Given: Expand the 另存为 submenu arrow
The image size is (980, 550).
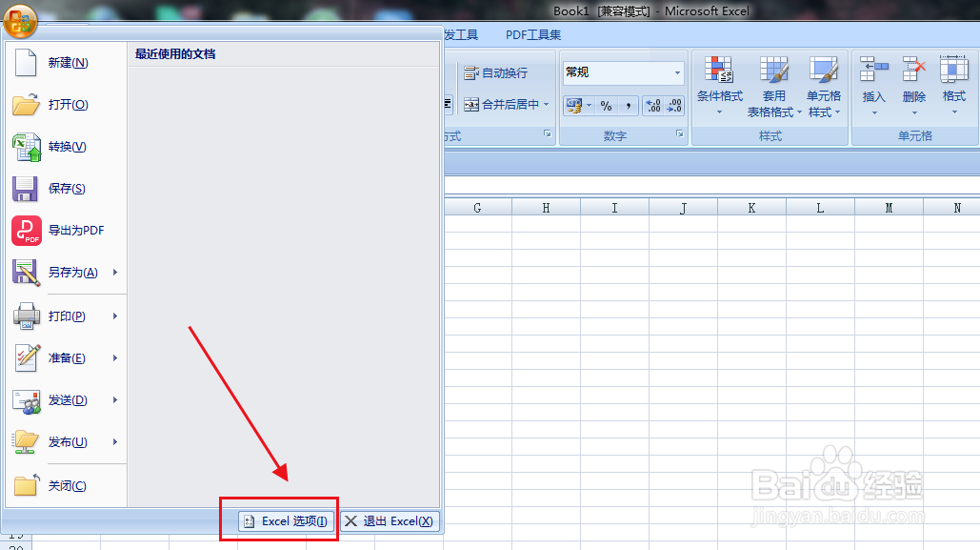Looking at the screenshot, I should pyautogui.click(x=115, y=273).
